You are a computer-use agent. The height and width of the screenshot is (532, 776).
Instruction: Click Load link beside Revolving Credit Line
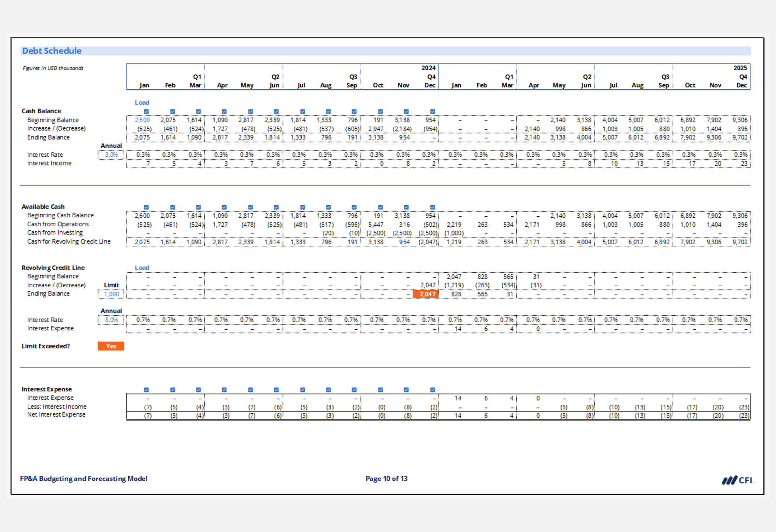click(x=142, y=268)
